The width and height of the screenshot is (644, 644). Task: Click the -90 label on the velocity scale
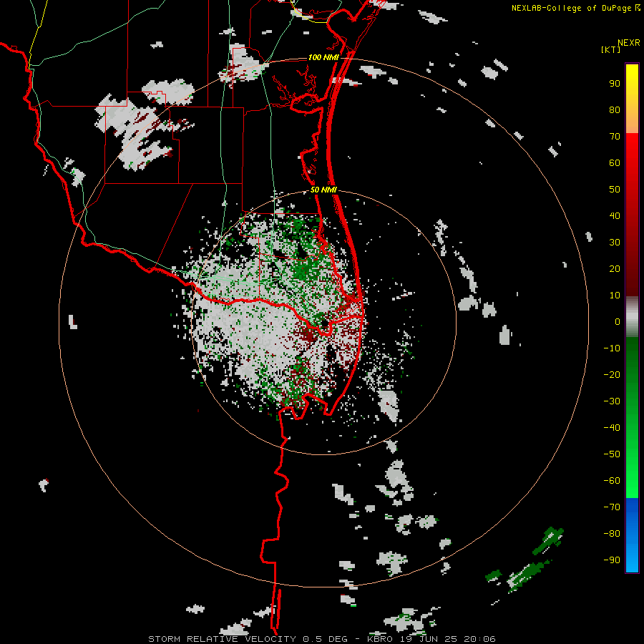click(612, 560)
